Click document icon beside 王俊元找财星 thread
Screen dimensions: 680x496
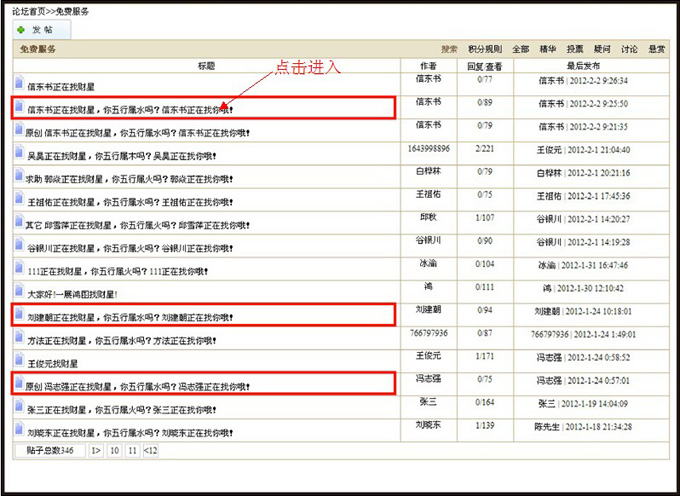[x=19, y=359]
